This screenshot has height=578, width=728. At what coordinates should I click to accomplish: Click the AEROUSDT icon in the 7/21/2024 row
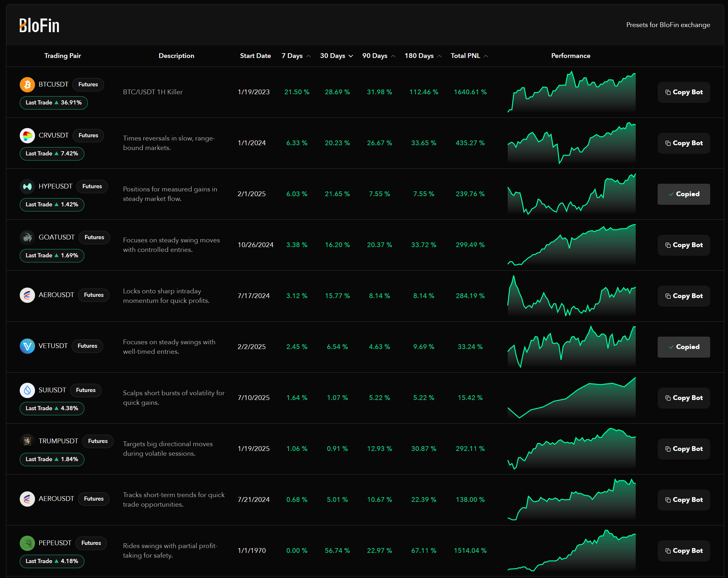tap(27, 499)
